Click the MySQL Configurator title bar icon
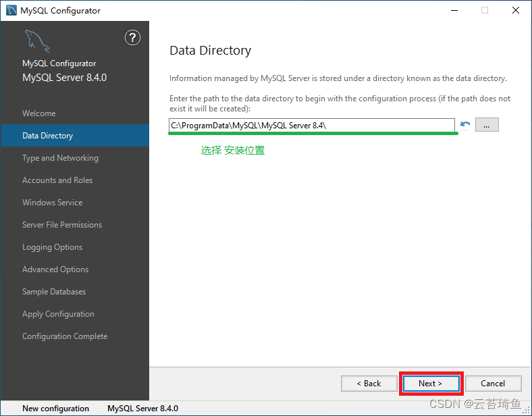Image resolution: width=532 pixels, height=416 pixels. [11, 11]
